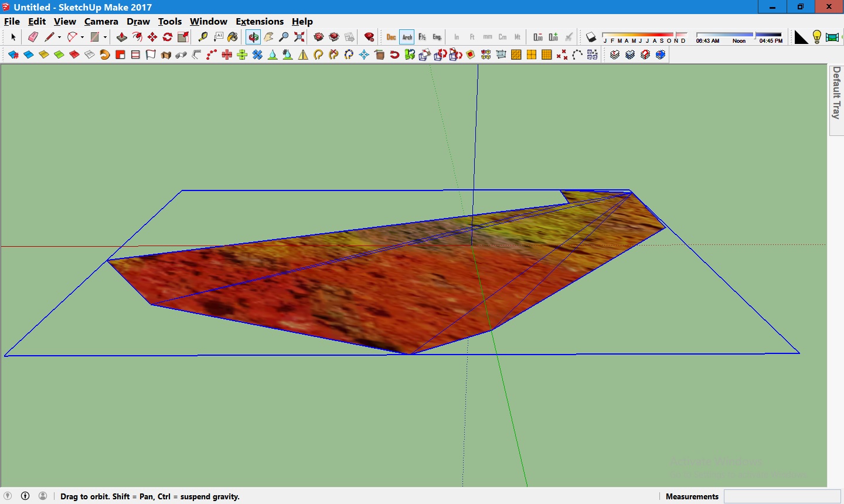The width and height of the screenshot is (844, 504).
Task: Select the Pan hand tool
Action: coord(268,37)
